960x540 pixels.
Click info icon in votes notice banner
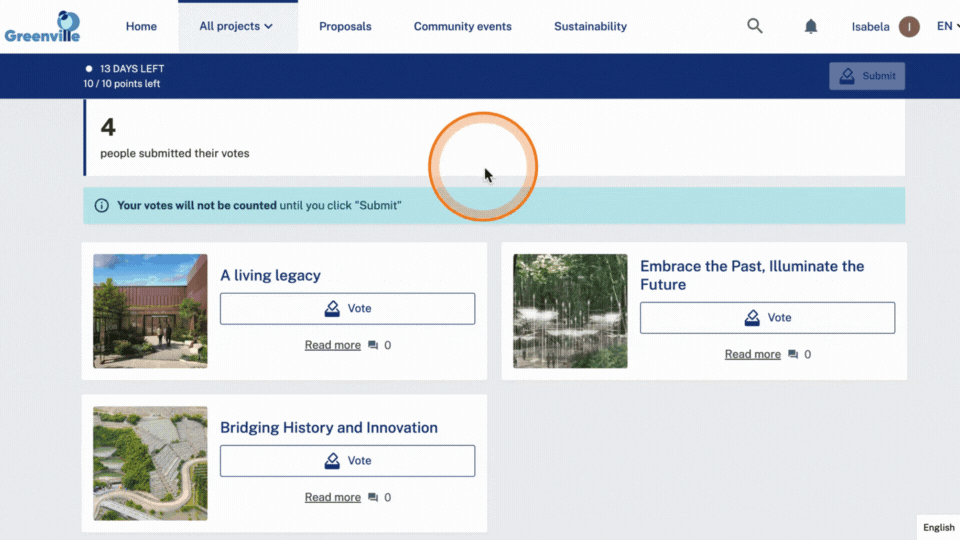click(x=102, y=206)
